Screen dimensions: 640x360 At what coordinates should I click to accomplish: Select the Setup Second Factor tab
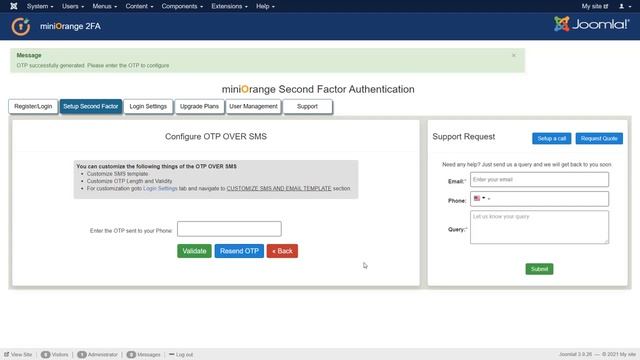(x=91, y=107)
